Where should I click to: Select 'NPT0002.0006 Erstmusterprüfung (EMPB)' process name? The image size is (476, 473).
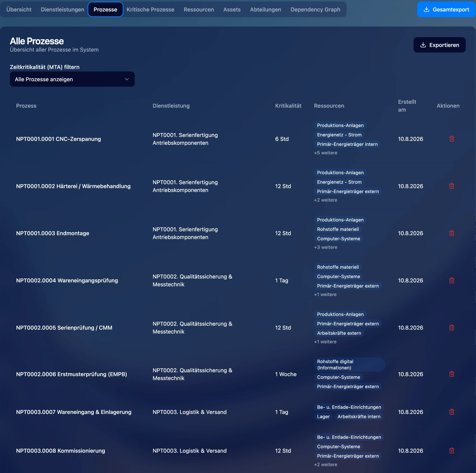71,374
